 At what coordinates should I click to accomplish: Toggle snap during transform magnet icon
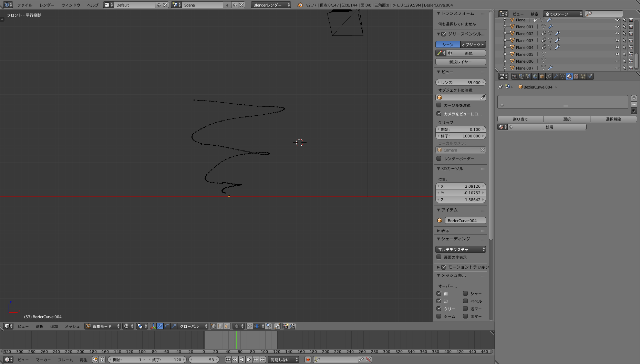[250, 326]
